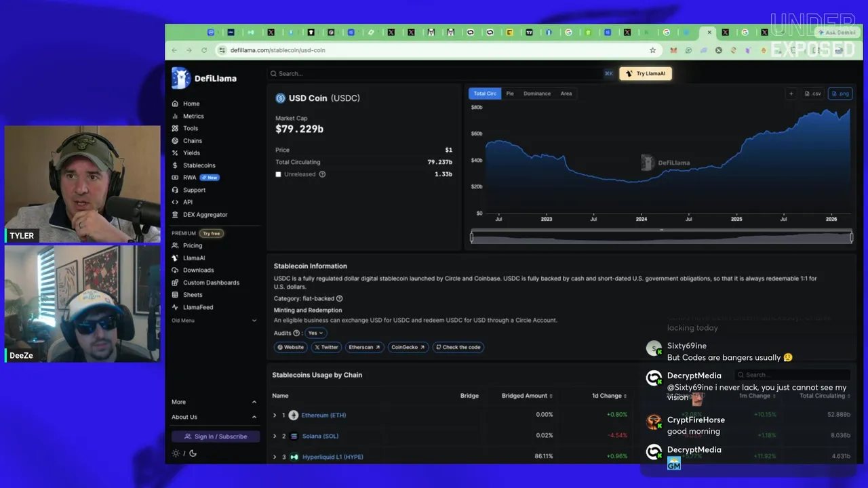The image size is (868, 488).
Task: Click the Try LlamaAI button
Action: click(646, 73)
